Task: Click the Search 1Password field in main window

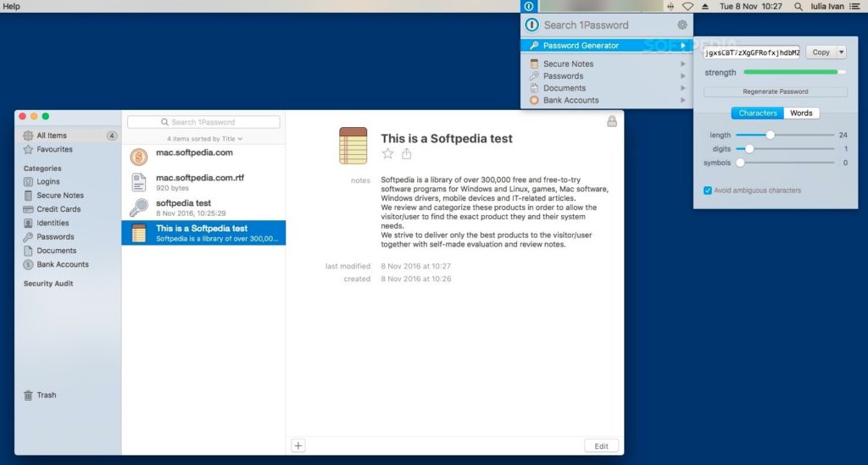Action: tap(203, 122)
